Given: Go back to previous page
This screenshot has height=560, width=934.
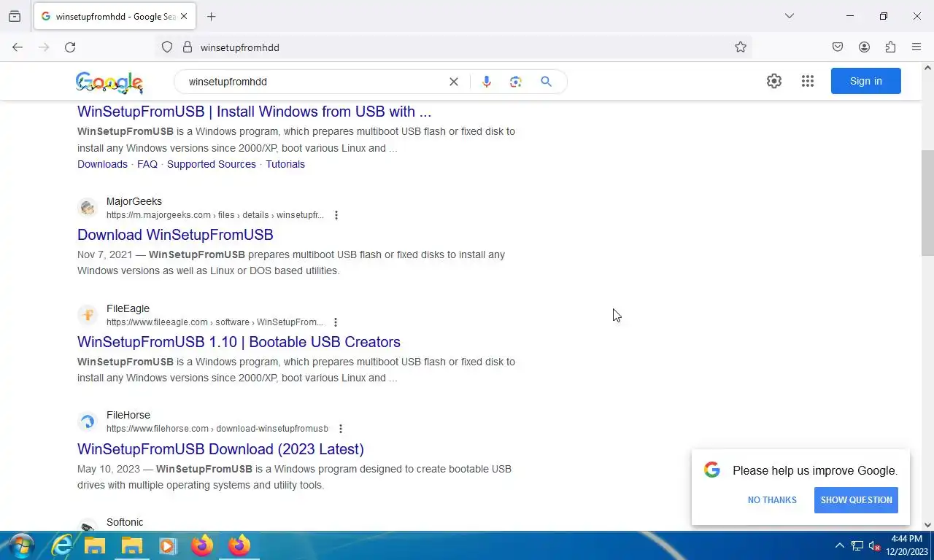Looking at the screenshot, I should [x=18, y=47].
